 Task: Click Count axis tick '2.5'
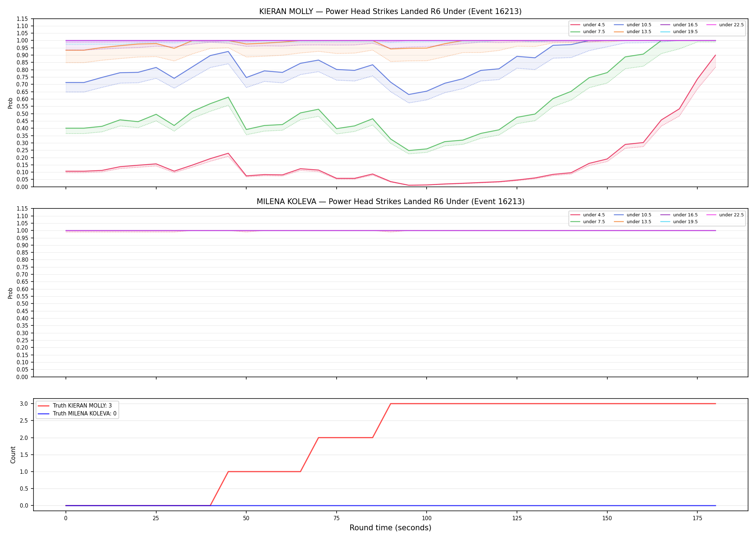click(24, 421)
